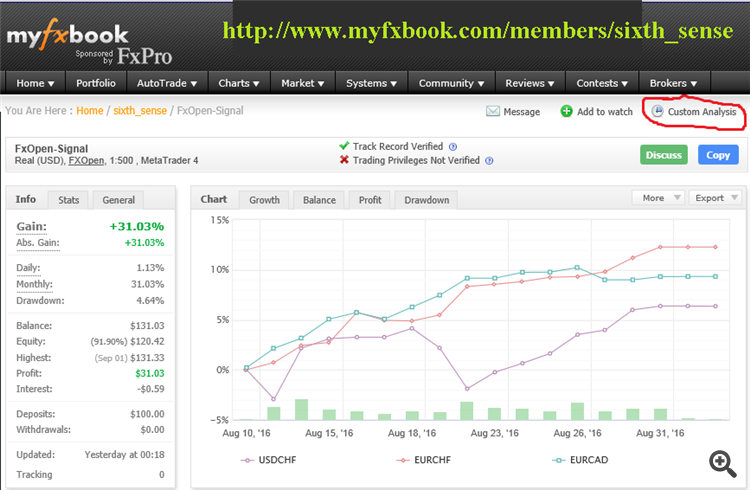Viewport: 750px width, 490px height.
Task: Click the FxPro sponsor logo
Action: tap(144, 56)
